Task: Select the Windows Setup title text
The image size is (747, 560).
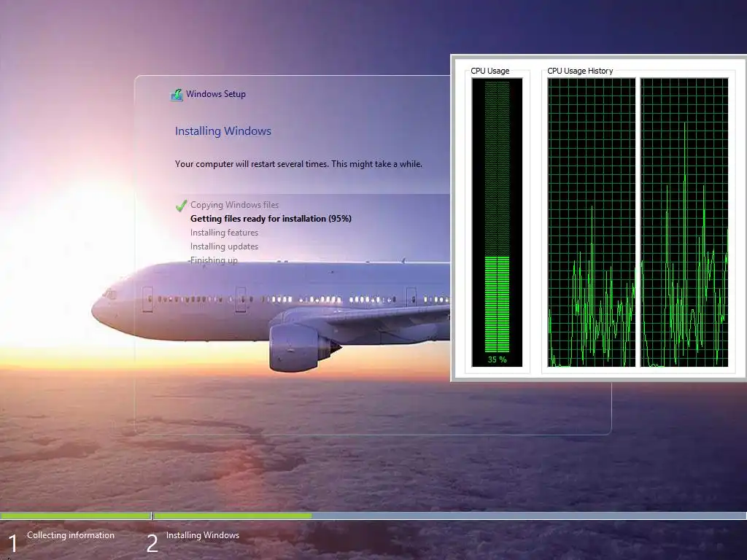Action: pyautogui.click(x=216, y=94)
